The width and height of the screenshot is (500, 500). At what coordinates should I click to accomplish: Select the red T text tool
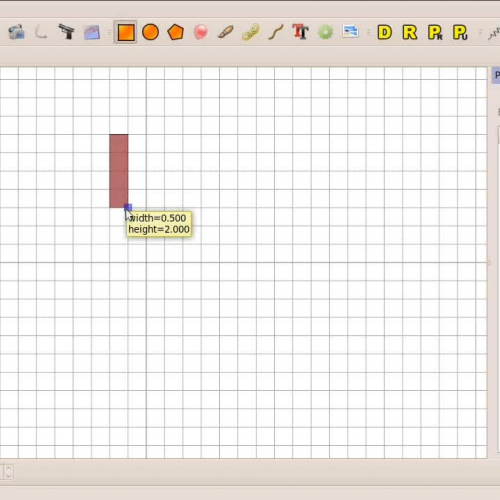[x=300, y=32]
